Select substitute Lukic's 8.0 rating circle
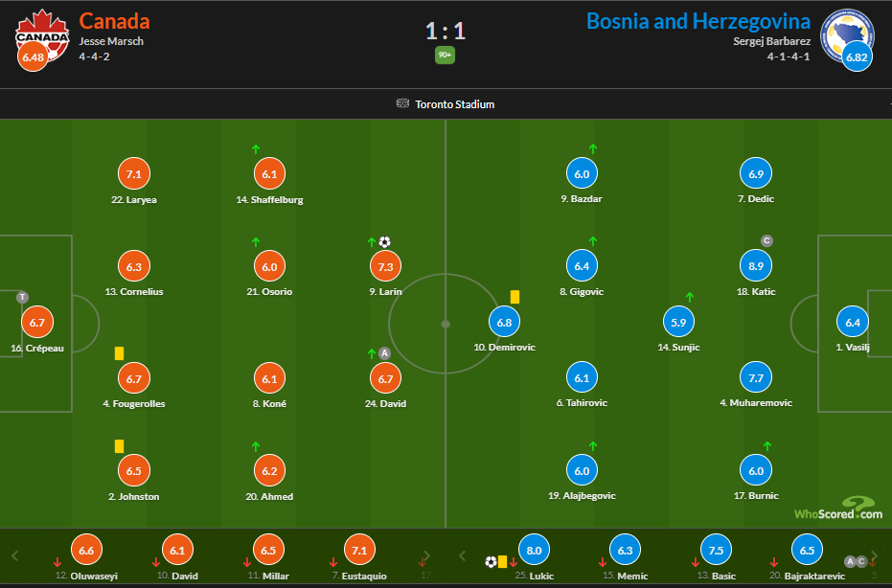Viewport: 892px width, 588px height. (534, 550)
